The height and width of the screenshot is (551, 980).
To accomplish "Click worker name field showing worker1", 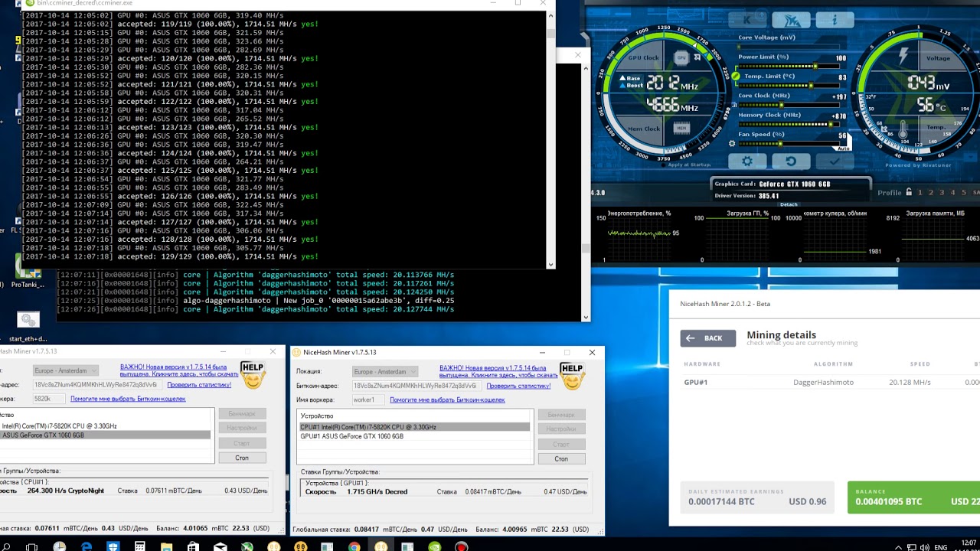I will coord(367,399).
